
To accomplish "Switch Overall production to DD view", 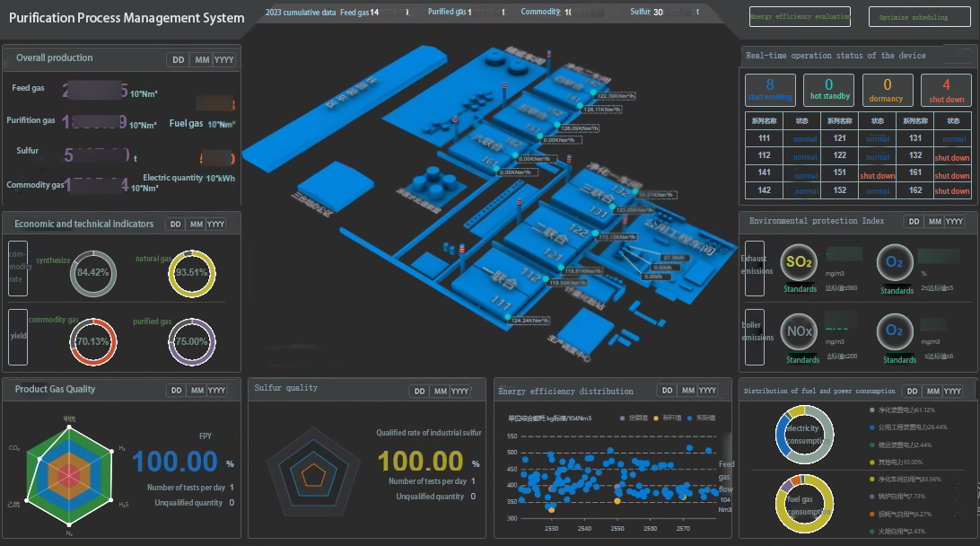I will pos(179,60).
